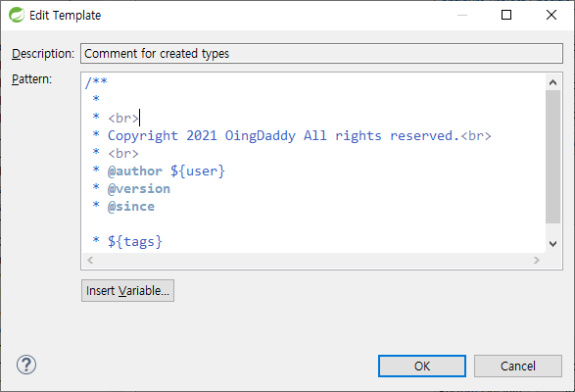Click the @author ${user} line
Image resolution: width=575 pixels, height=392 pixels.
coord(159,171)
